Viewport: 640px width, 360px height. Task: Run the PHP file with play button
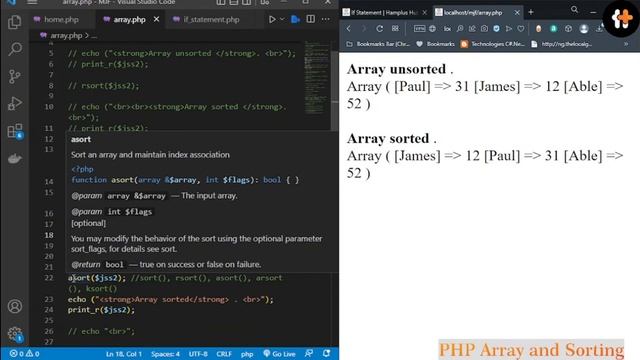pos(272,19)
